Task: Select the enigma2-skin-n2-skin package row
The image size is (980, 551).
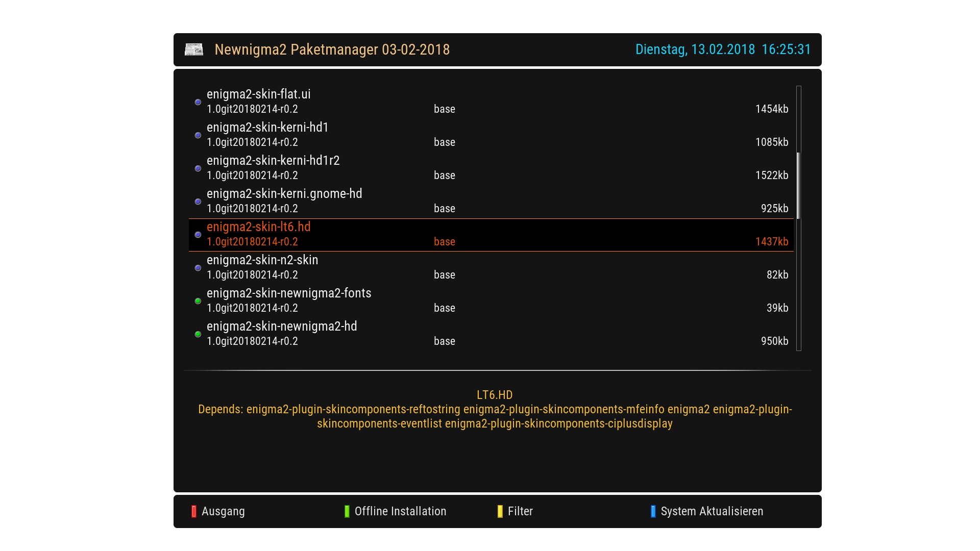Action: 262,260
